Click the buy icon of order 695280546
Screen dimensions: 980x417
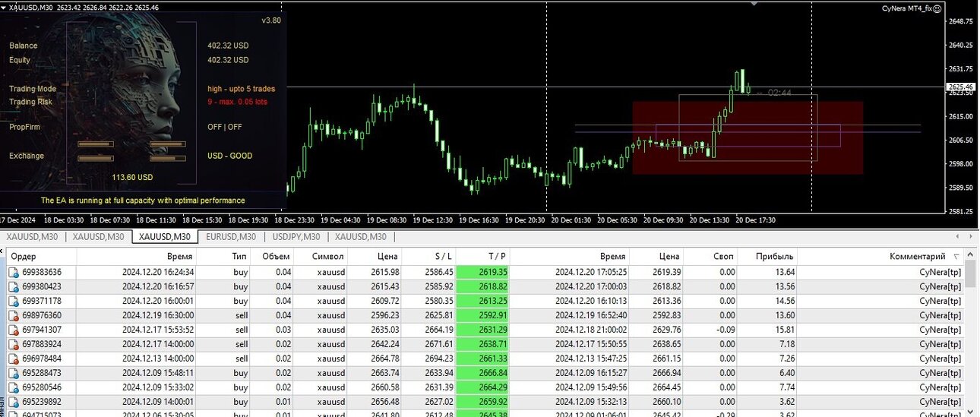[x=14, y=387]
